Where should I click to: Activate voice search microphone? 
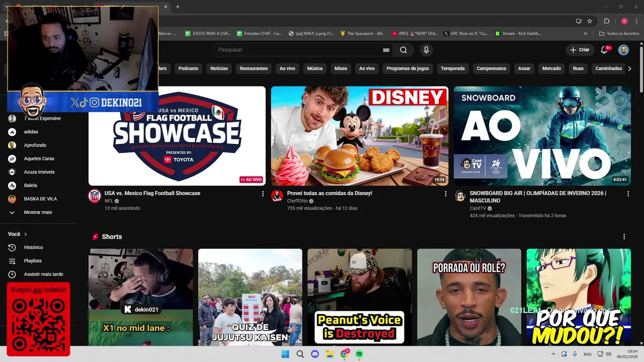click(x=426, y=50)
